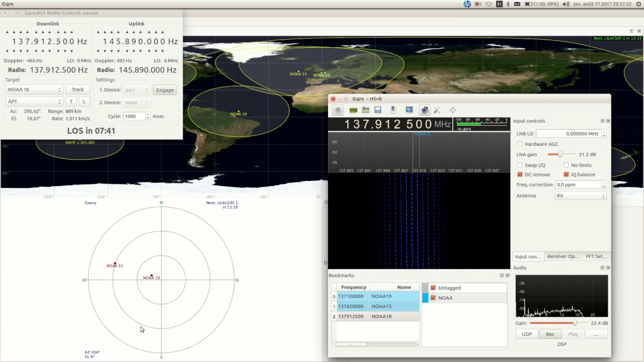
Task: Open Gqrx remote control settings tool icon
Action: coord(437,110)
